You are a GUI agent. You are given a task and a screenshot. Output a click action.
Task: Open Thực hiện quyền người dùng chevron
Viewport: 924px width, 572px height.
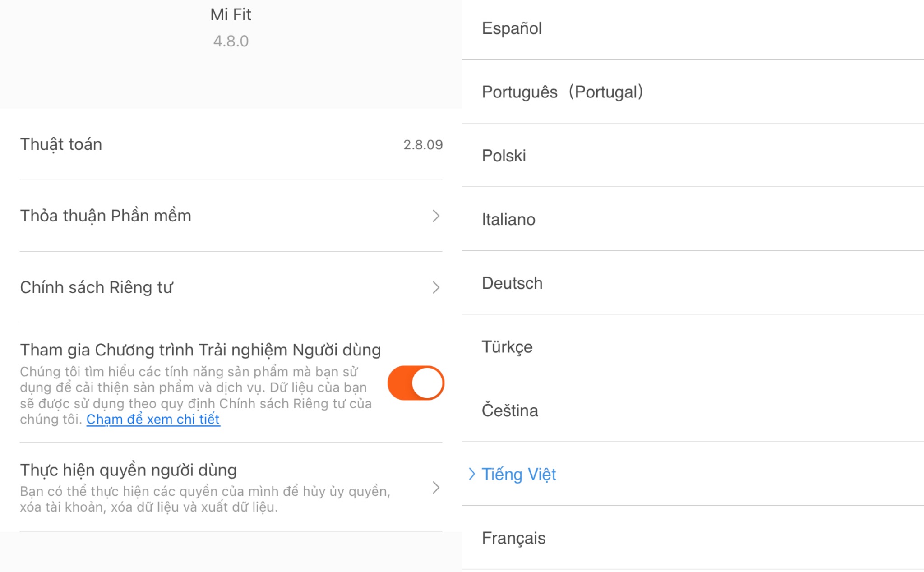coord(436,488)
